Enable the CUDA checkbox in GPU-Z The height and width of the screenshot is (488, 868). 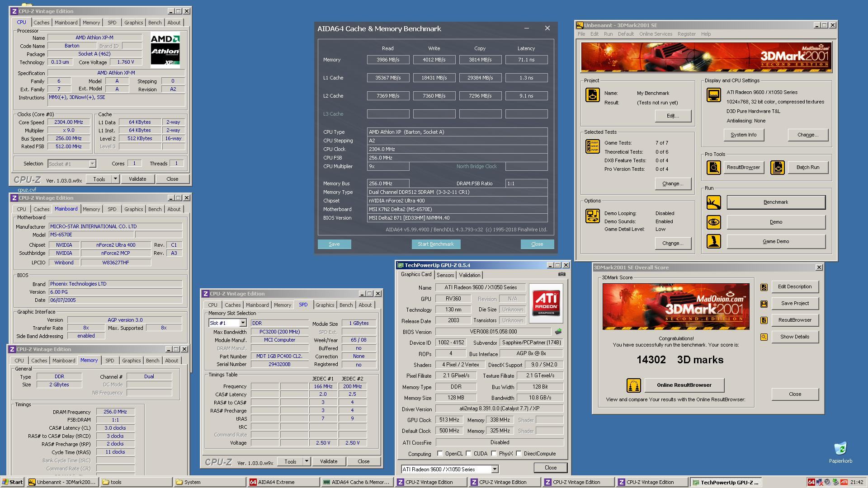(x=469, y=454)
